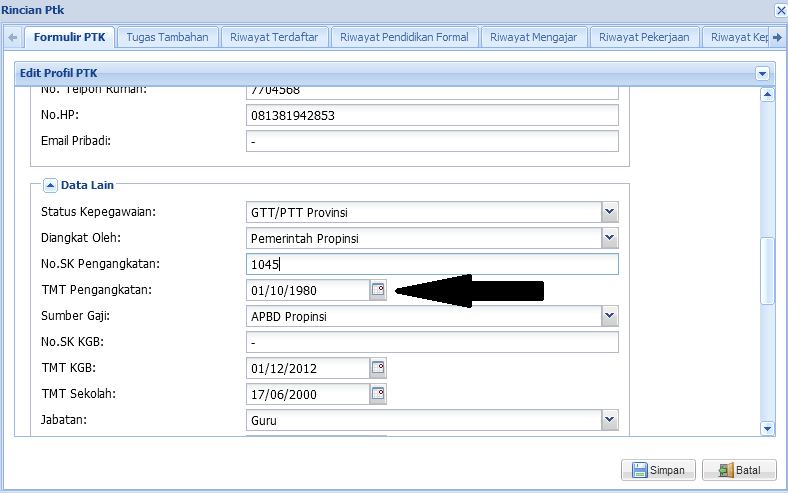Open the Jabatan dropdown
Screen dimensions: 788x493
[610, 420]
